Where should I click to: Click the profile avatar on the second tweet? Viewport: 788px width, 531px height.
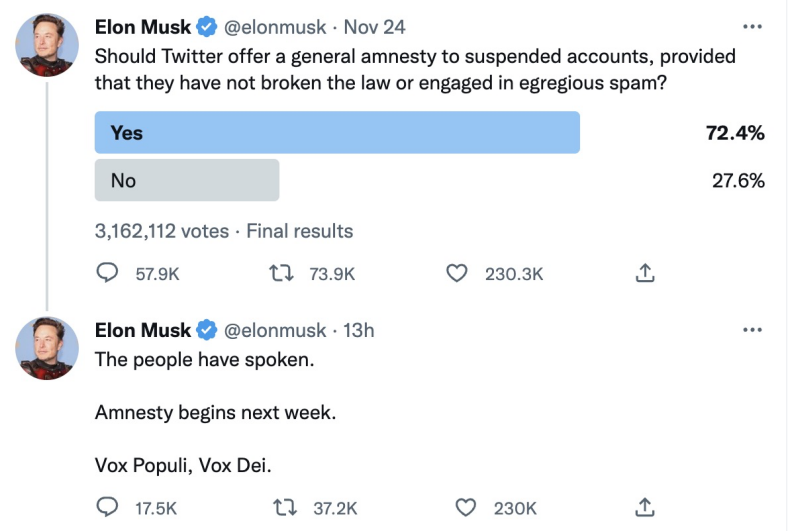[48, 348]
